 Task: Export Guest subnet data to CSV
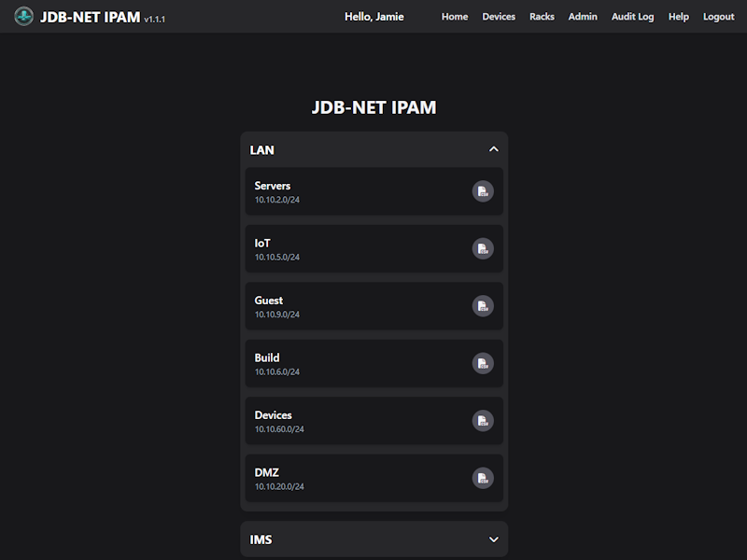(483, 306)
